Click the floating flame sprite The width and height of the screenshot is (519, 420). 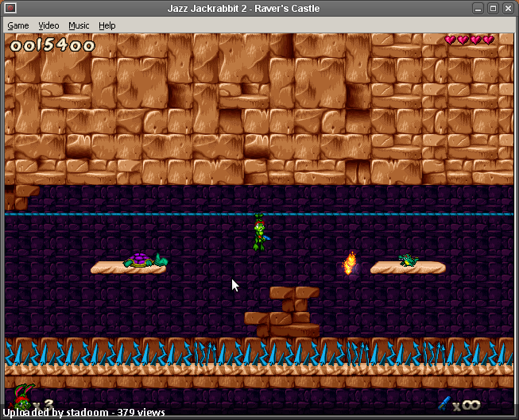coord(350,263)
